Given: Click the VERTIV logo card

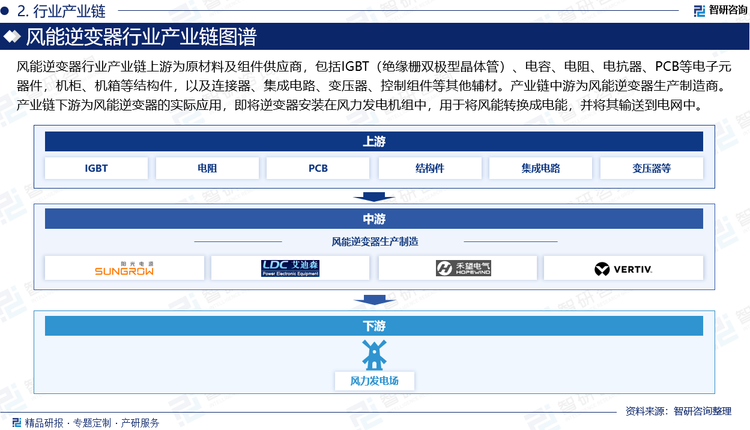Looking at the screenshot, I should pyautogui.click(x=623, y=268).
